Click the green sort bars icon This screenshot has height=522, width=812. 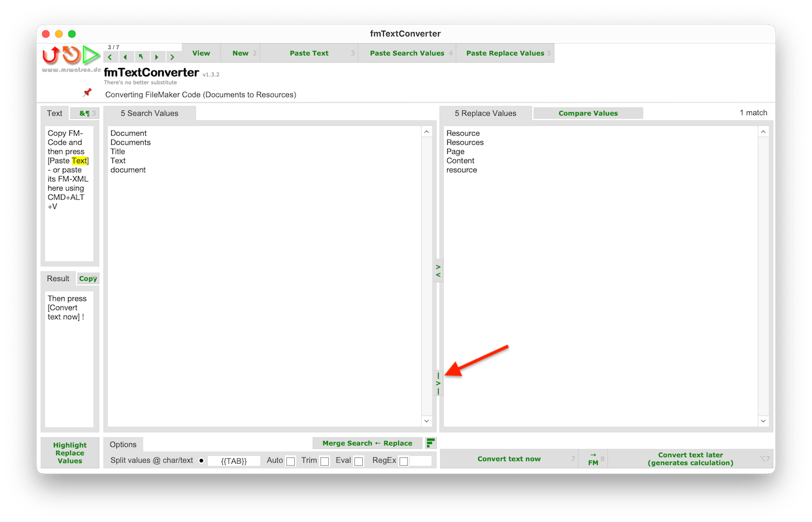point(430,443)
